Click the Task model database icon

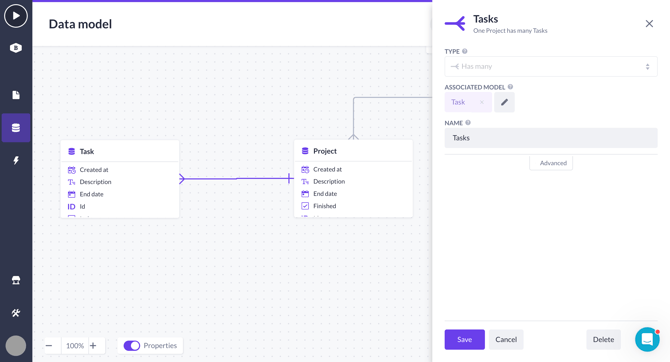71,151
